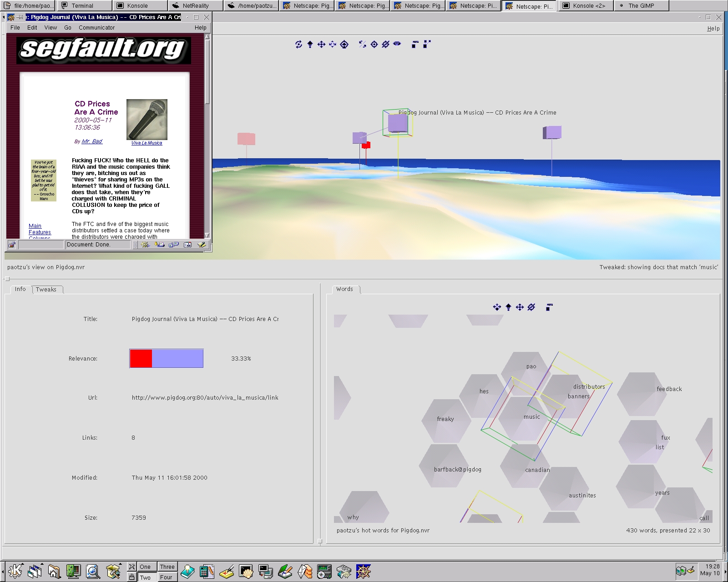Click the up arrow icon in Words toolbar
The height and width of the screenshot is (582, 728).
(508, 307)
